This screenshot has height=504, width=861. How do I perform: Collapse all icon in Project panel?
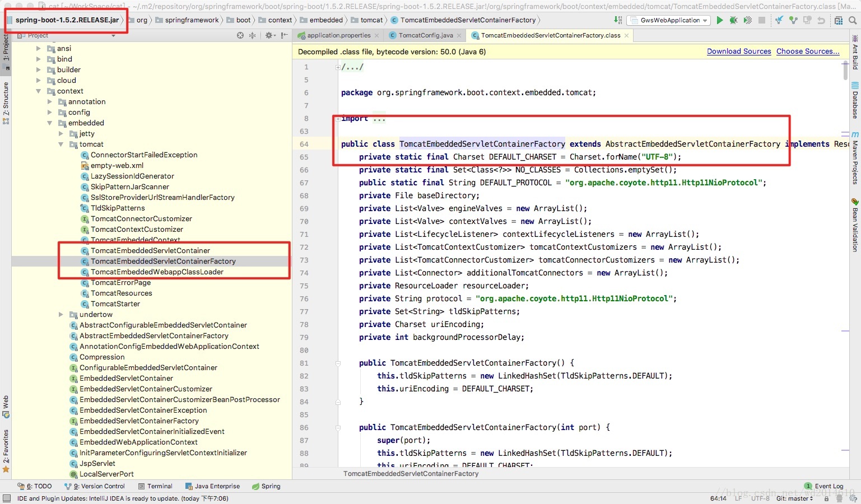point(252,35)
